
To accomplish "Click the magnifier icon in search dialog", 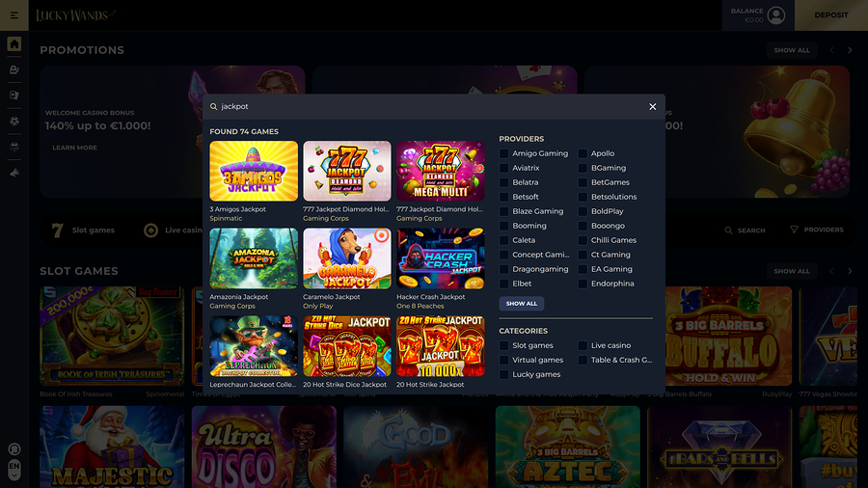I will pos(214,107).
